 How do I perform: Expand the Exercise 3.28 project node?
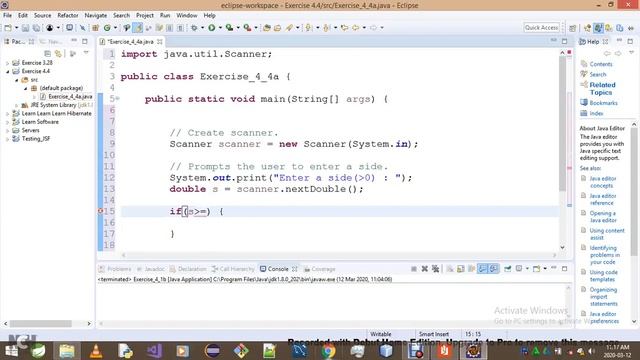click(x=7, y=63)
